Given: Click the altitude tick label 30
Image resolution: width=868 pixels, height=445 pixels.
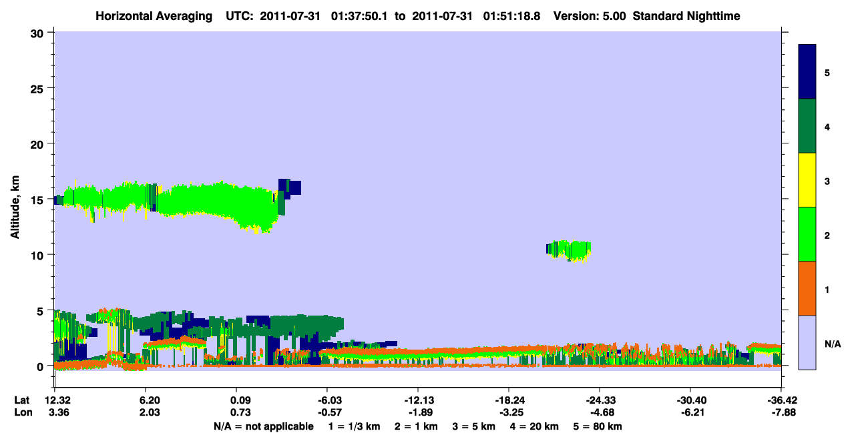Looking at the screenshot, I should pos(38,33).
